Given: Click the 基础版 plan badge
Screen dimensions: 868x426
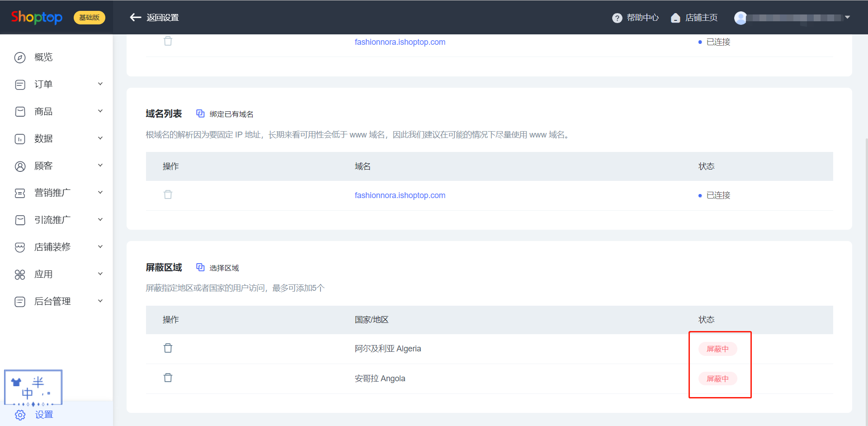Looking at the screenshot, I should (x=89, y=18).
